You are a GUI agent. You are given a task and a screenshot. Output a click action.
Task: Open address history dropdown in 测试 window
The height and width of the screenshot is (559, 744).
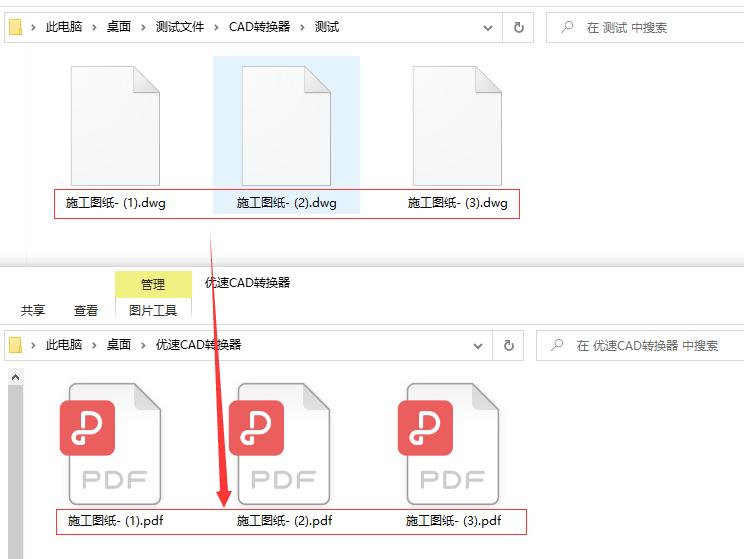pyautogui.click(x=487, y=28)
